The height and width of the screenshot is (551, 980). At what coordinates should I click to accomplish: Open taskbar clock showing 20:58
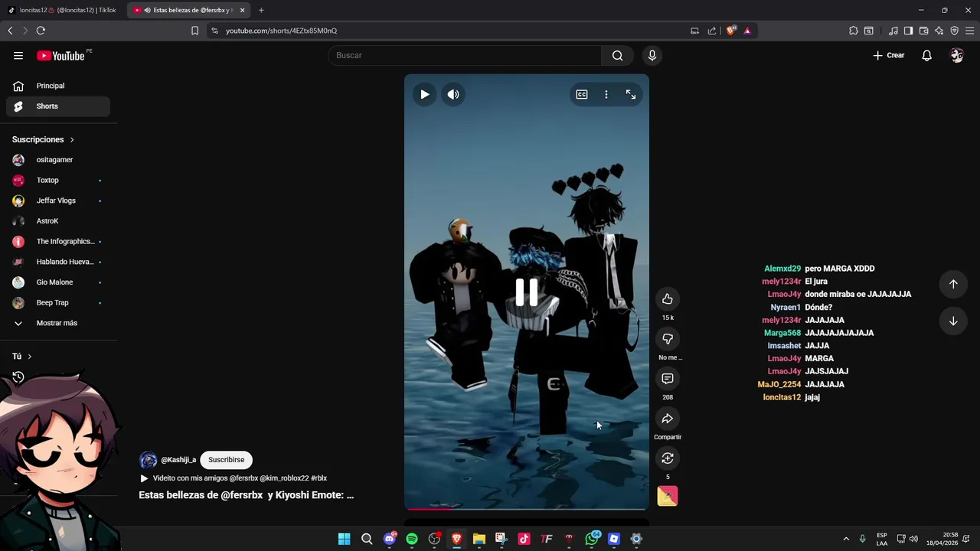coord(942,539)
